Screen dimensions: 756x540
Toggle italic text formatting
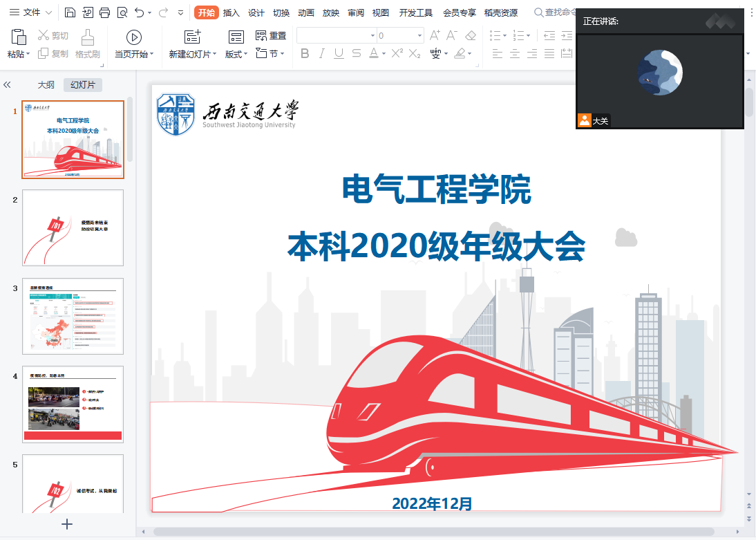coord(321,53)
